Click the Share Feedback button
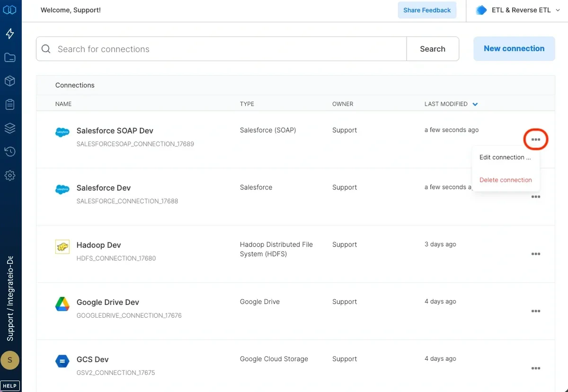 tap(426, 10)
